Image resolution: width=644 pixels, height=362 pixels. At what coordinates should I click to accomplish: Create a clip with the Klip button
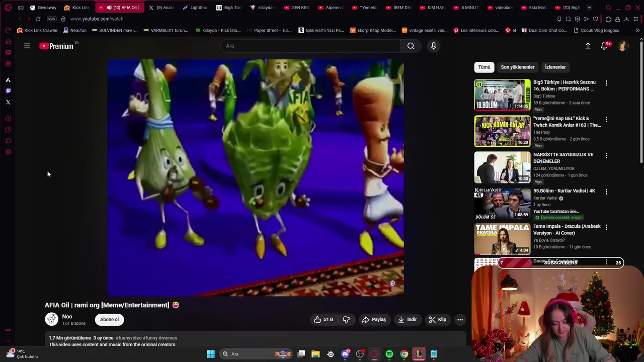tap(437, 319)
